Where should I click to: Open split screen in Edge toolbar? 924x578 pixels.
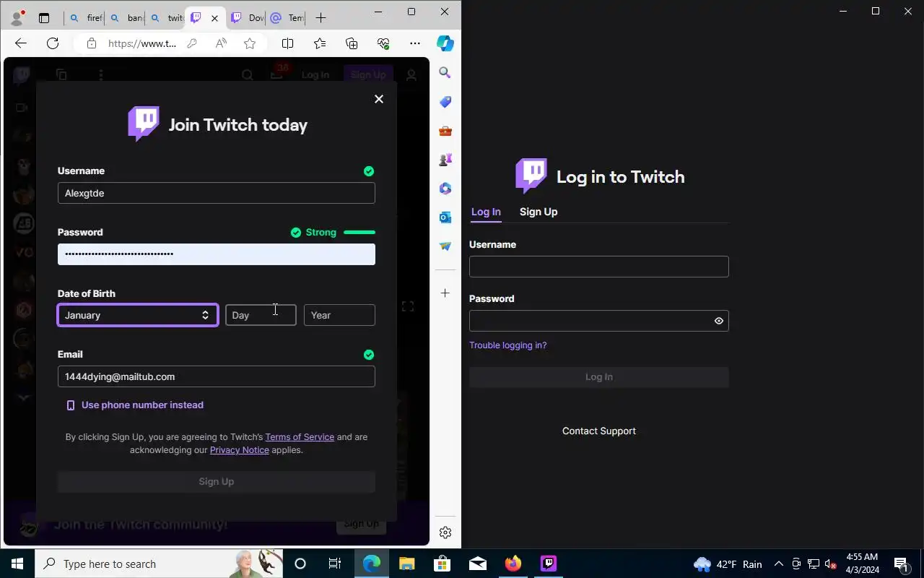287,43
